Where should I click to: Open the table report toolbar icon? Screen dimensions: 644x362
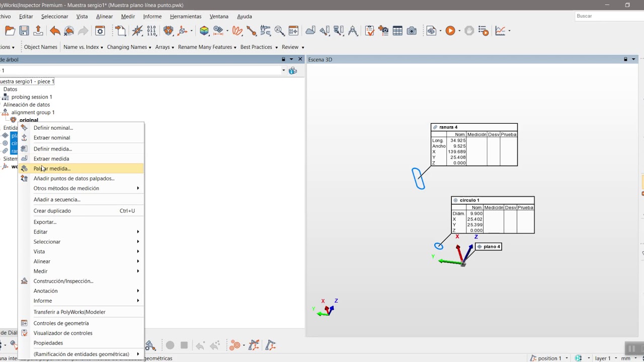(397, 31)
